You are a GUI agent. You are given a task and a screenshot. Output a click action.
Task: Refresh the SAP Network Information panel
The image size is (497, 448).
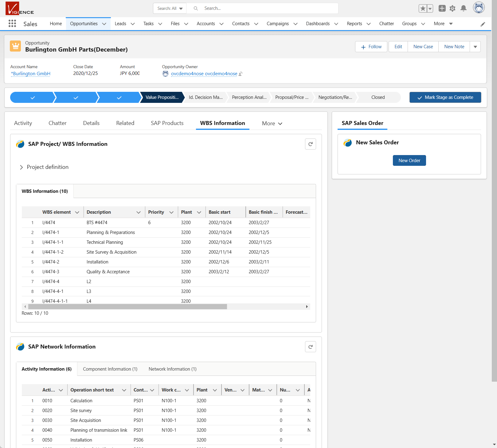[x=311, y=347]
